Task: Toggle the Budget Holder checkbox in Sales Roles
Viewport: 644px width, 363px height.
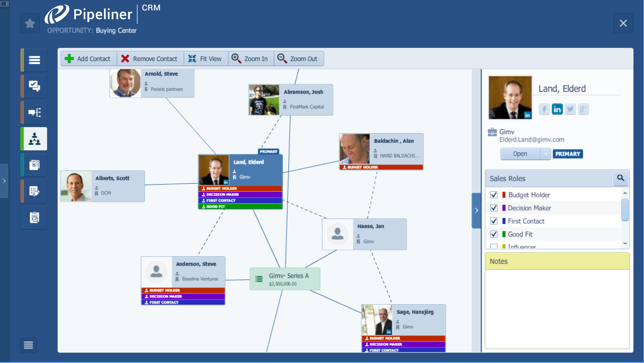Action: coord(494,195)
